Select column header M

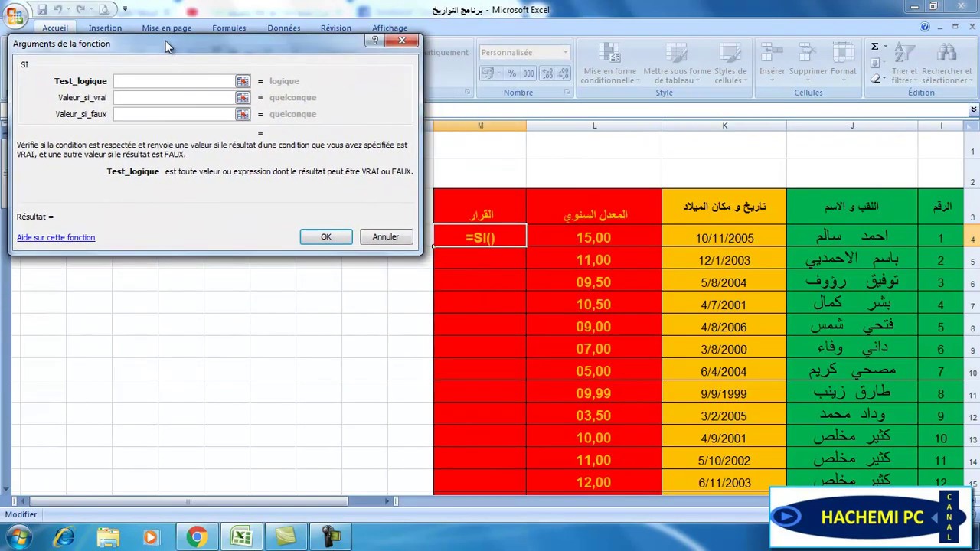[480, 126]
